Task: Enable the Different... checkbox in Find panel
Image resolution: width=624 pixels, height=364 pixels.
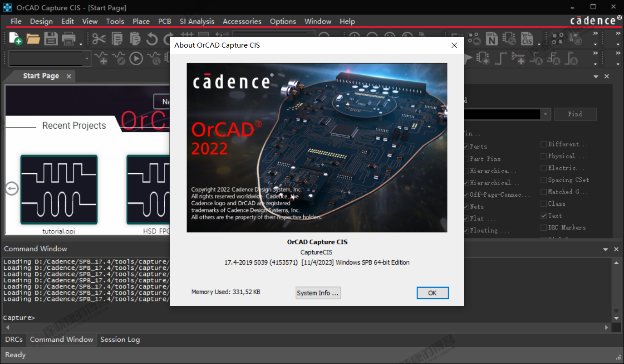Action: [x=544, y=144]
